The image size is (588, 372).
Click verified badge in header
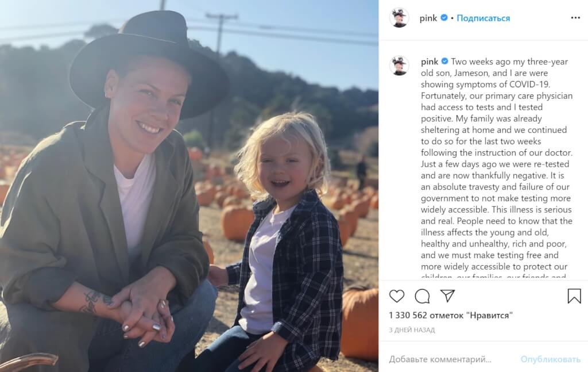(444, 18)
